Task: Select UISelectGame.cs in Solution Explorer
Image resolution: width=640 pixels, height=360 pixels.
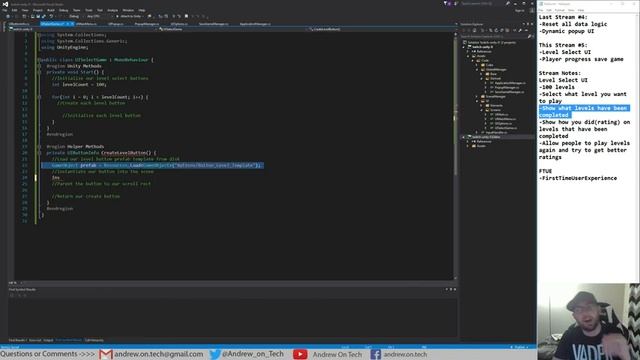Action: 505,128
